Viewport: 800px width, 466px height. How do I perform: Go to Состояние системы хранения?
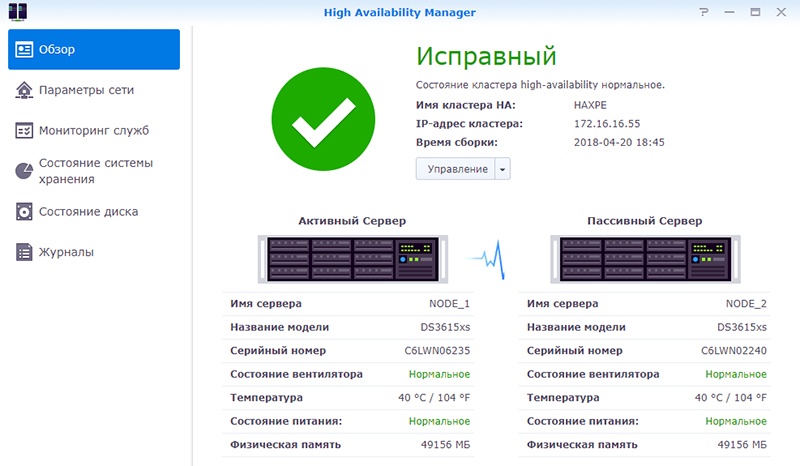(x=94, y=170)
